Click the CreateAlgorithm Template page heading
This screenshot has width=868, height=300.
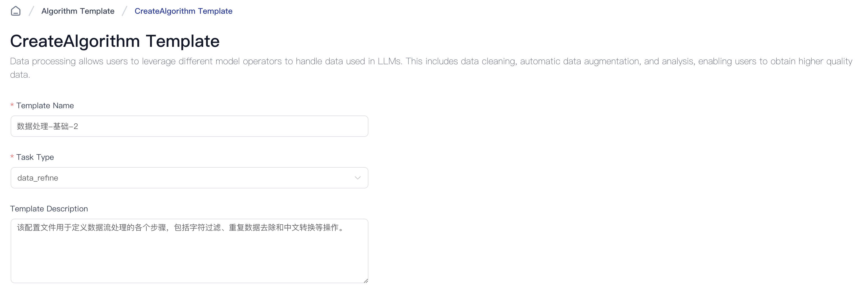pos(115,41)
